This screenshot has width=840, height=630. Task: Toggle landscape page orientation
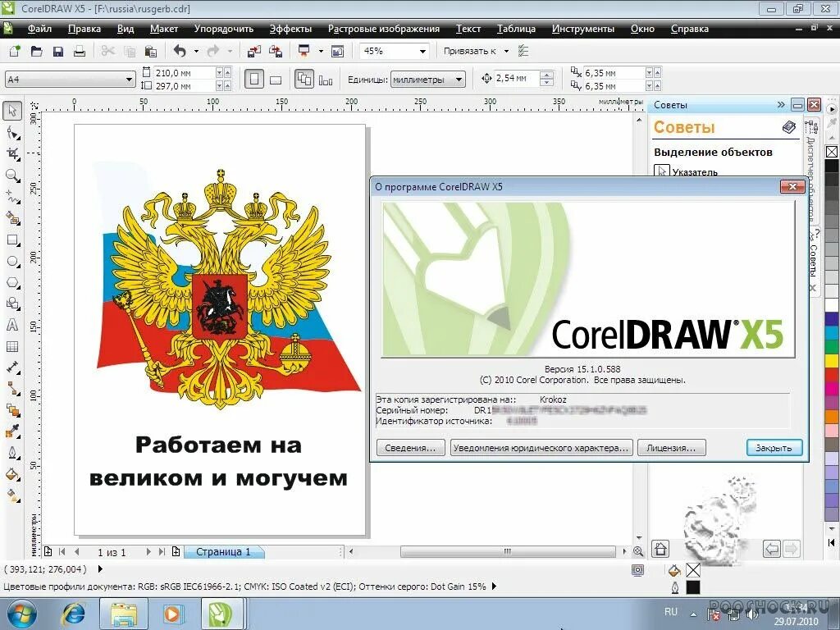[276, 80]
